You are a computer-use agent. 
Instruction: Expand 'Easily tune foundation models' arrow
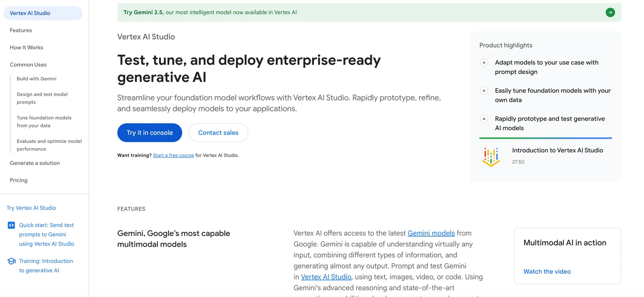click(x=484, y=90)
